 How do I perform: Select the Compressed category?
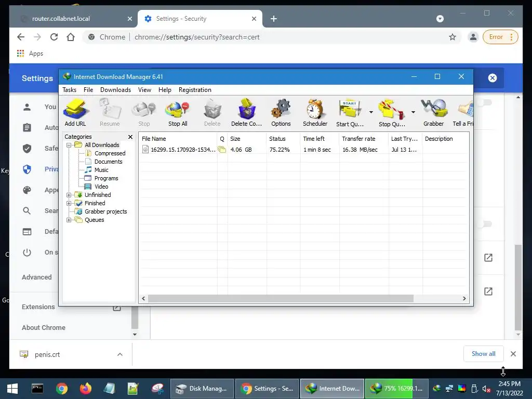[x=110, y=153]
